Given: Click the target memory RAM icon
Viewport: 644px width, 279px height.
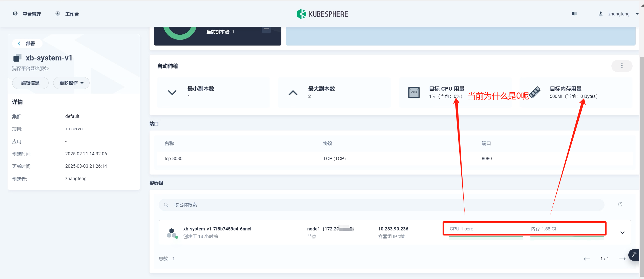Looking at the screenshot, I should click(535, 93).
